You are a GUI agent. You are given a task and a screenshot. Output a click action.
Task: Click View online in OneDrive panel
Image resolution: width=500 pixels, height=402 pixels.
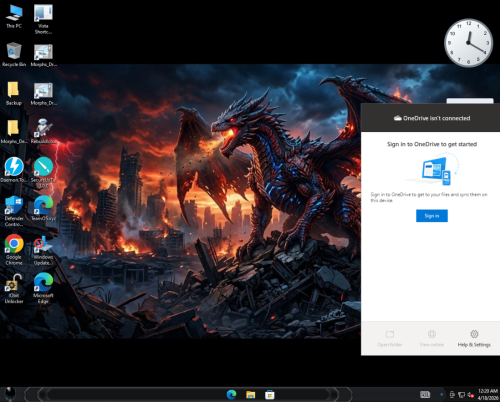(x=432, y=339)
